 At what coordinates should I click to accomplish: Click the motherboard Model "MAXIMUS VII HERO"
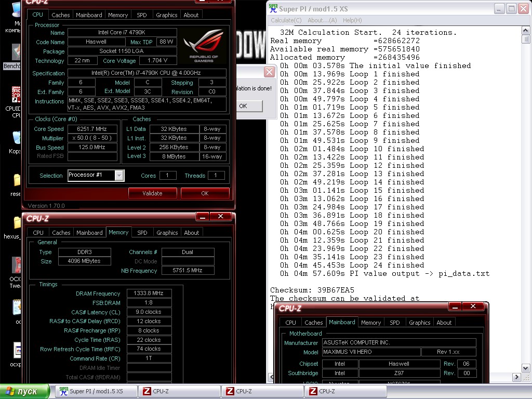coord(371,352)
